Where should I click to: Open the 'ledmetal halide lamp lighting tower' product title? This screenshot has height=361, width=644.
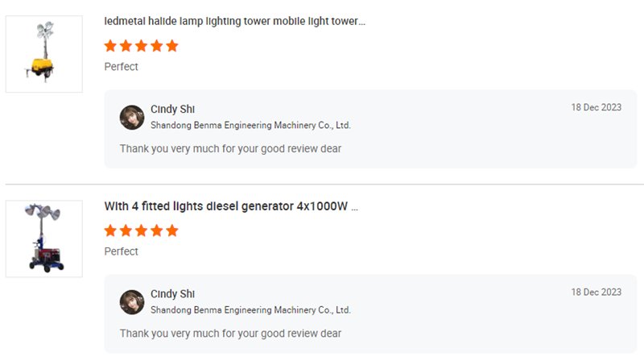(234, 21)
